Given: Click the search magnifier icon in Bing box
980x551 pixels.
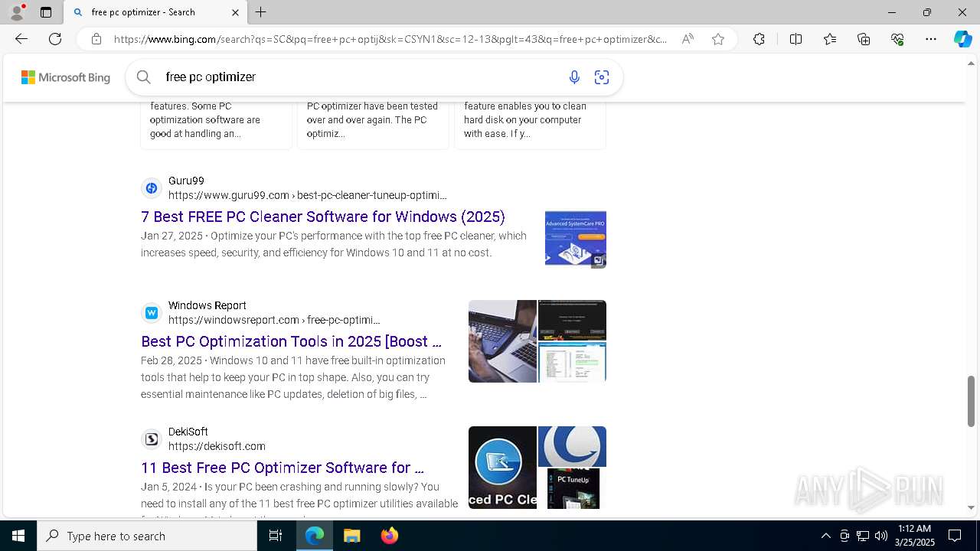Looking at the screenshot, I should [x=143, y=77].
